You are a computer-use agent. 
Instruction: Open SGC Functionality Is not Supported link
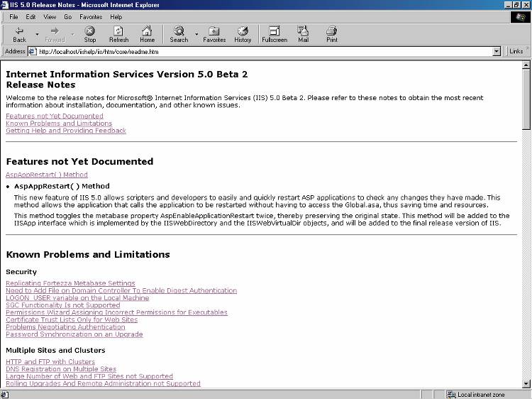(x=62, y=305)
